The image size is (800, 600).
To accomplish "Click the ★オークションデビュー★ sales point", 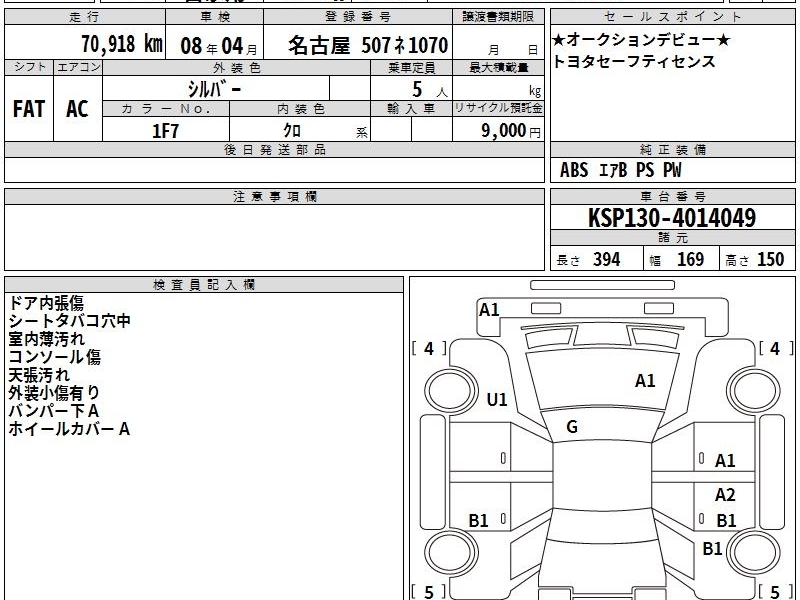I will click(x=641, y=39).
